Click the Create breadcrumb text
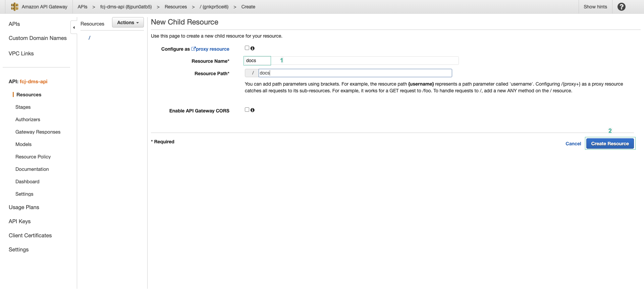 point(248,7)
